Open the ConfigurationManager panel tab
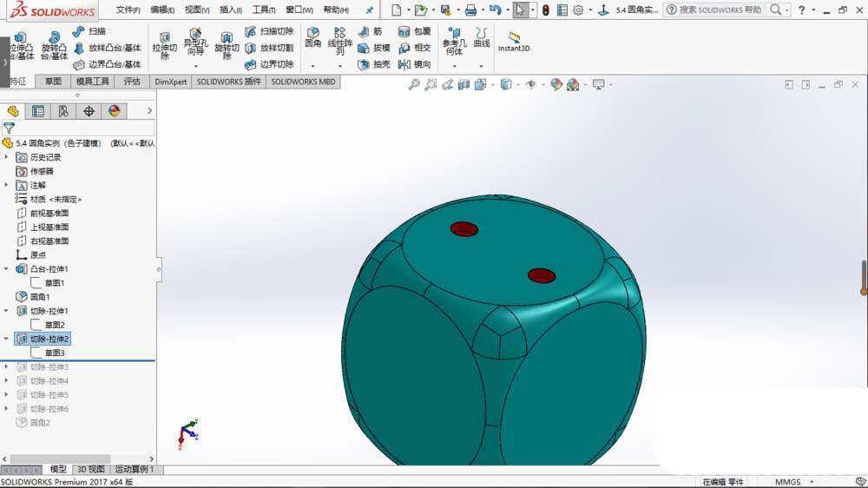868x488 pixels. (x=63, y=111)
